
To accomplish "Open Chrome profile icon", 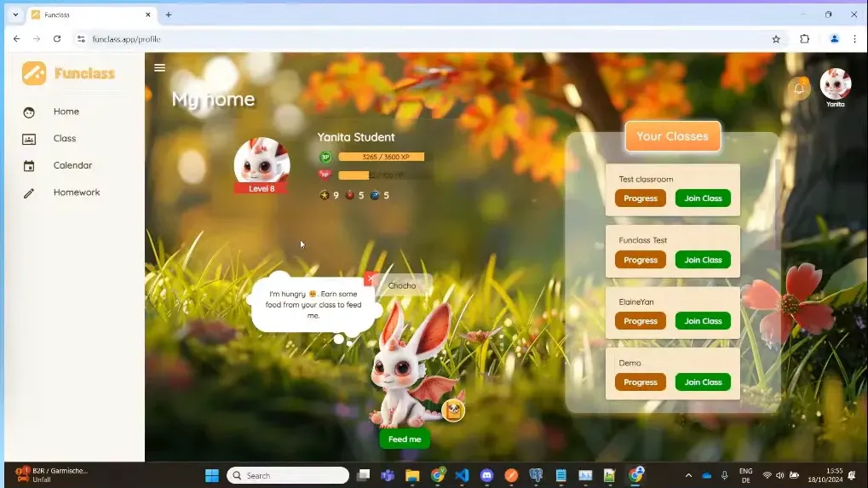I will (834, 38).
